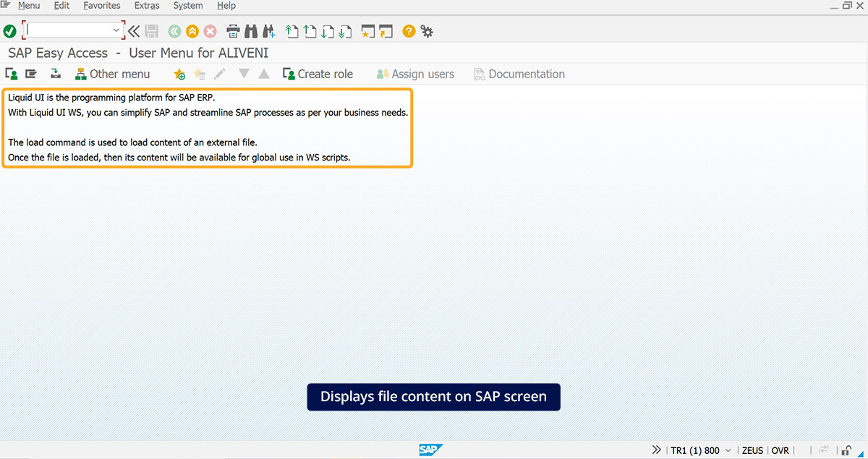The width and height of the screenshot is (868, 459).
Task: Collapse the command field with double chevron
Action: (134, 31)
